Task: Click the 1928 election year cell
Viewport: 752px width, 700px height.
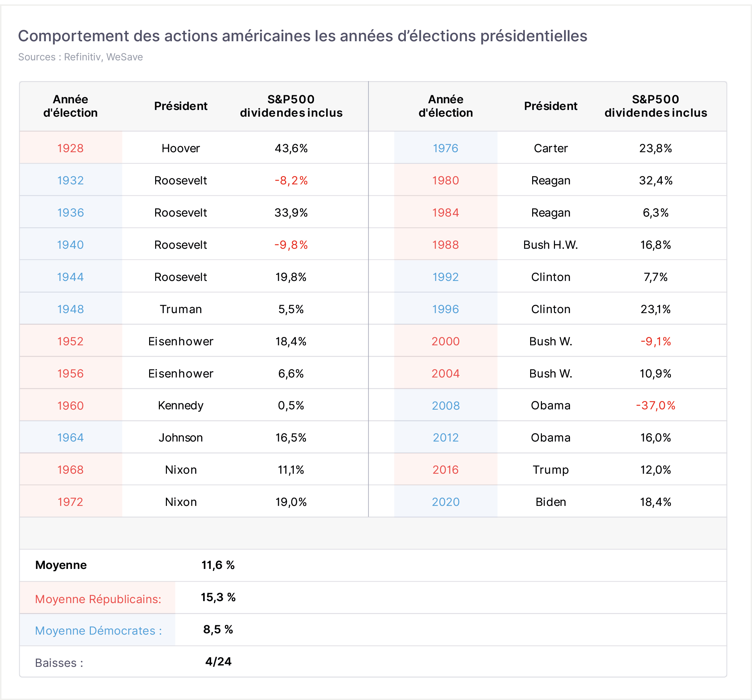Action: pos(70,148)
